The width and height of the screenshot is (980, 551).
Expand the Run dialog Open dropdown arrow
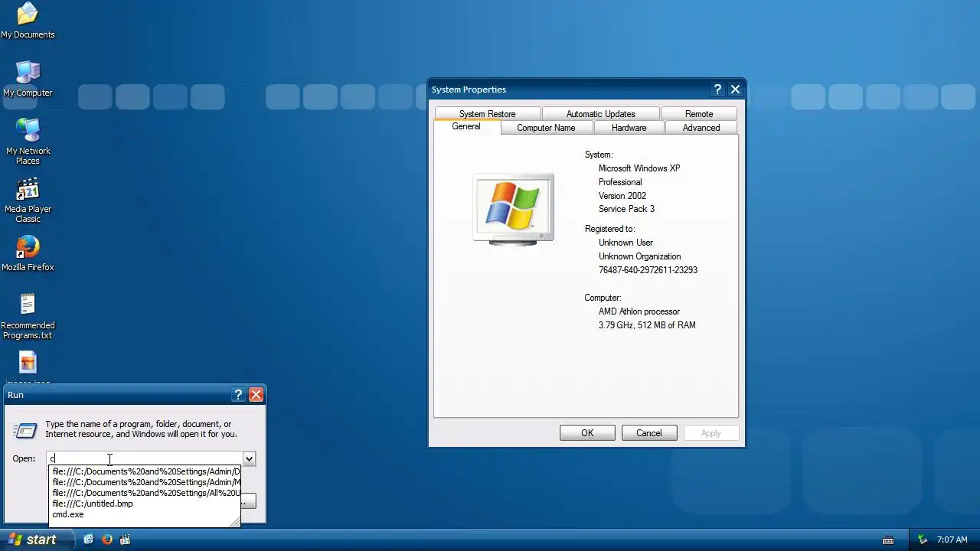click(x=249, y=459)
